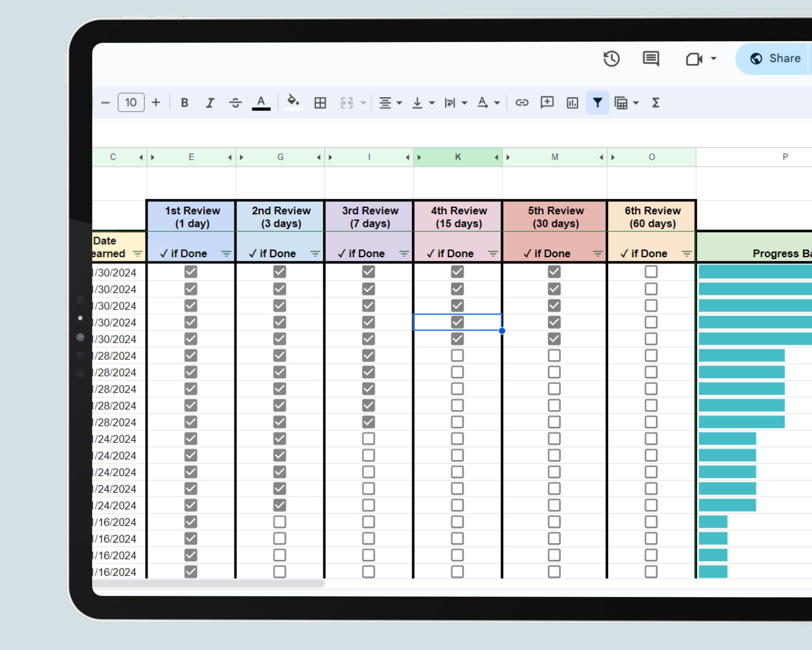This screenshot has width=812, height=650.
Task: Open the filter on the 1st Review column header
Action: pyautogui.click(x=226, y=253)
